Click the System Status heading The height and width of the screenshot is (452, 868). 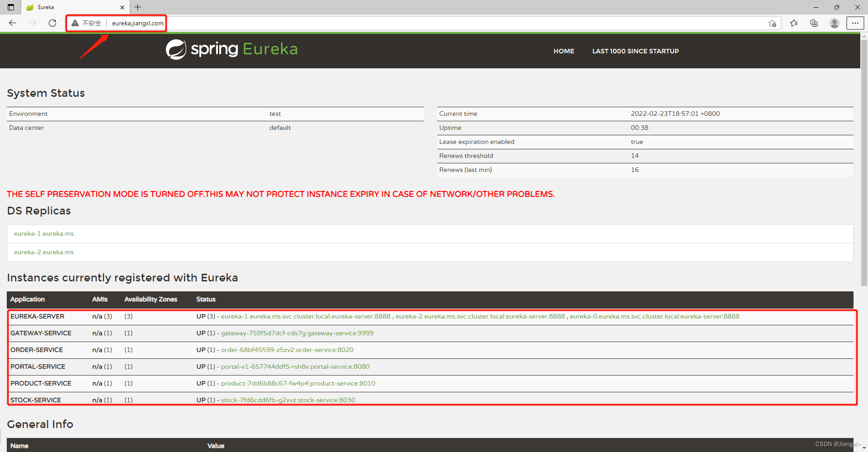pos(46,93)
